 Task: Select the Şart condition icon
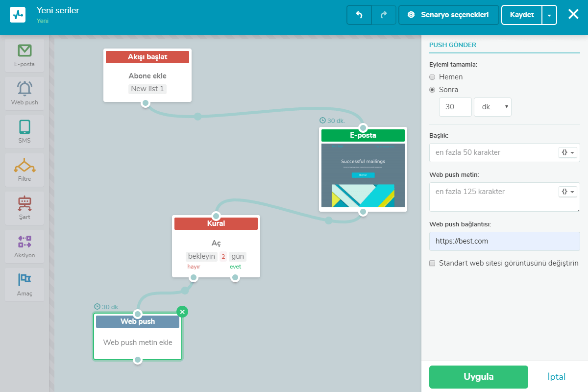click(x=24, y=203)
